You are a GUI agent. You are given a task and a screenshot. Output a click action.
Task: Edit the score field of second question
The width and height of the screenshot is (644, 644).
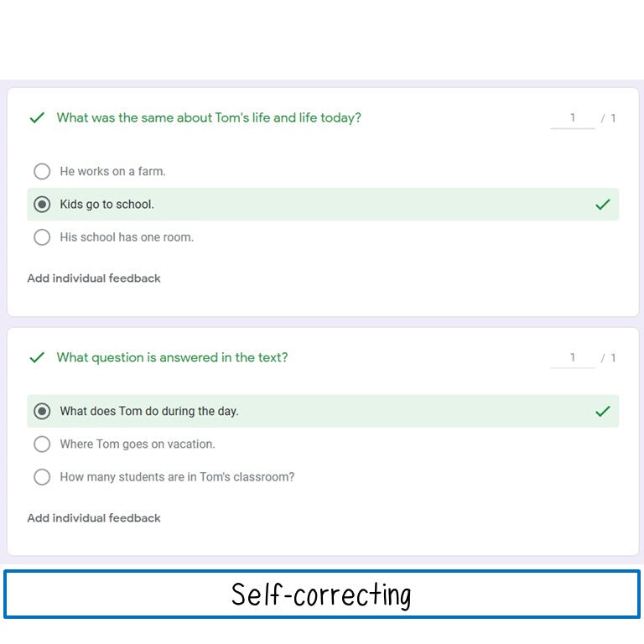572,358
